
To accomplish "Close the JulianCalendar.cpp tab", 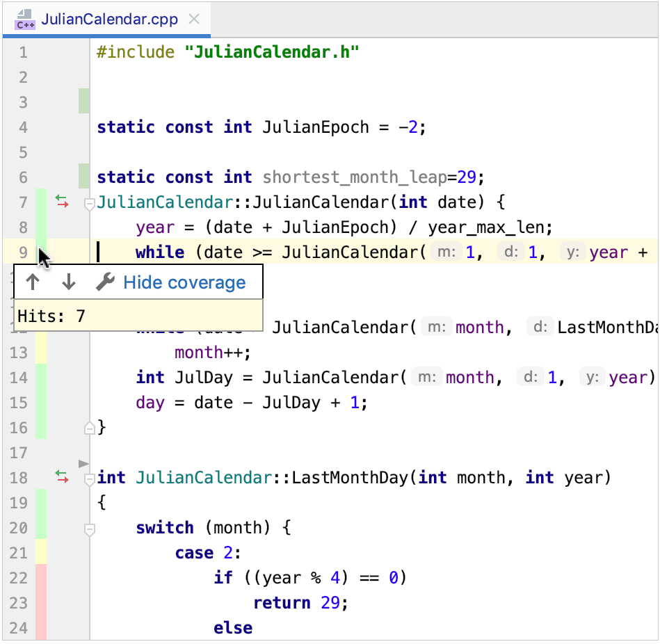I will (x=194, y=19).
